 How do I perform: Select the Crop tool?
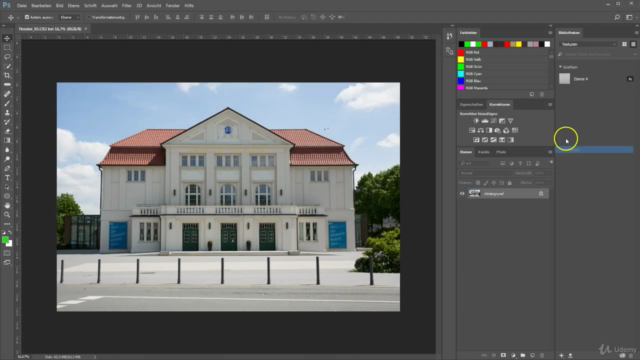tap(7, 76)
